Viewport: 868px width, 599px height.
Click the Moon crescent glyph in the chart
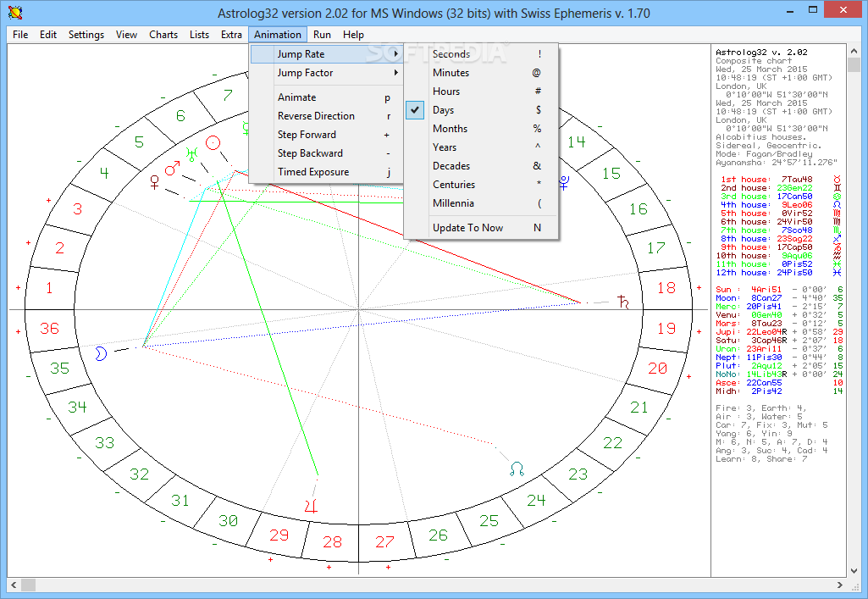101,354
